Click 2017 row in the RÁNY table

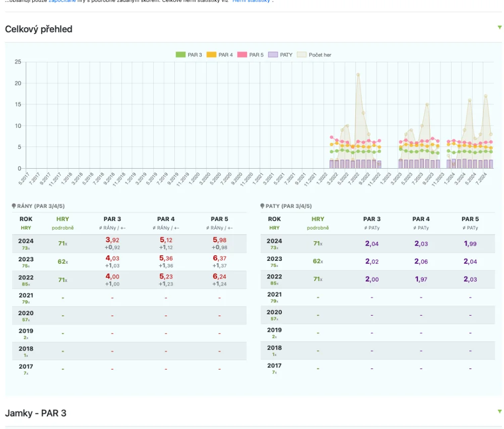(129, 369)
